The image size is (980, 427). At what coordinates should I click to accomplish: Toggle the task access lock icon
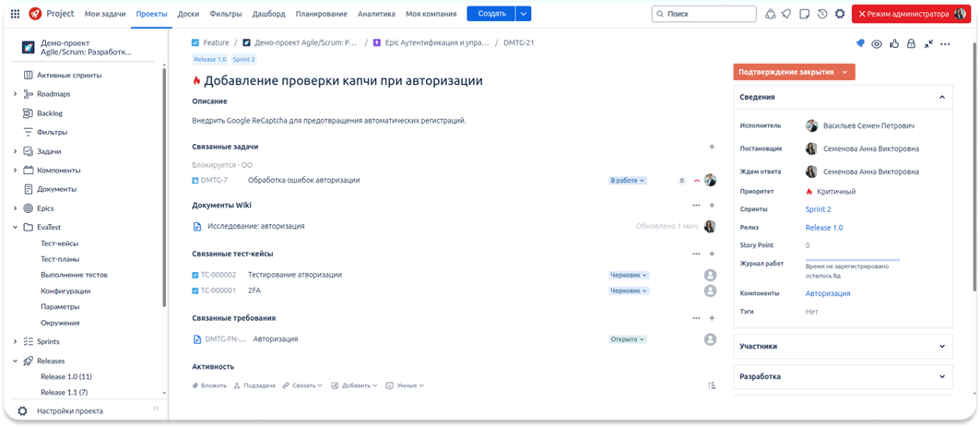click(911, 43)
